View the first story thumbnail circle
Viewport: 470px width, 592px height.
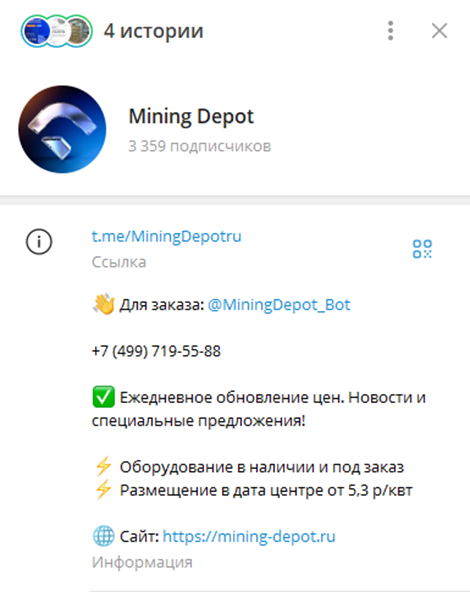click(37, 31)
